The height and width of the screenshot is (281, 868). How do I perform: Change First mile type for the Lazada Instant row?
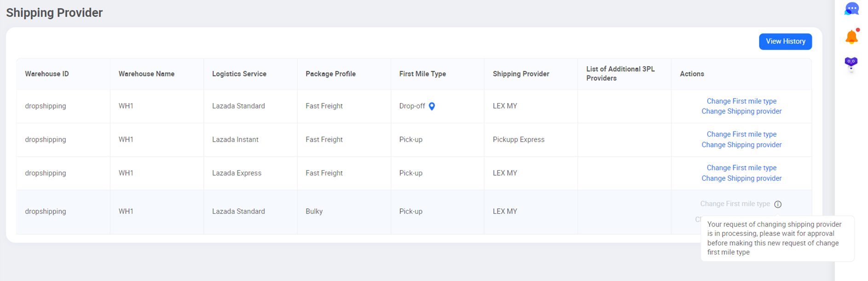(741, 134)
